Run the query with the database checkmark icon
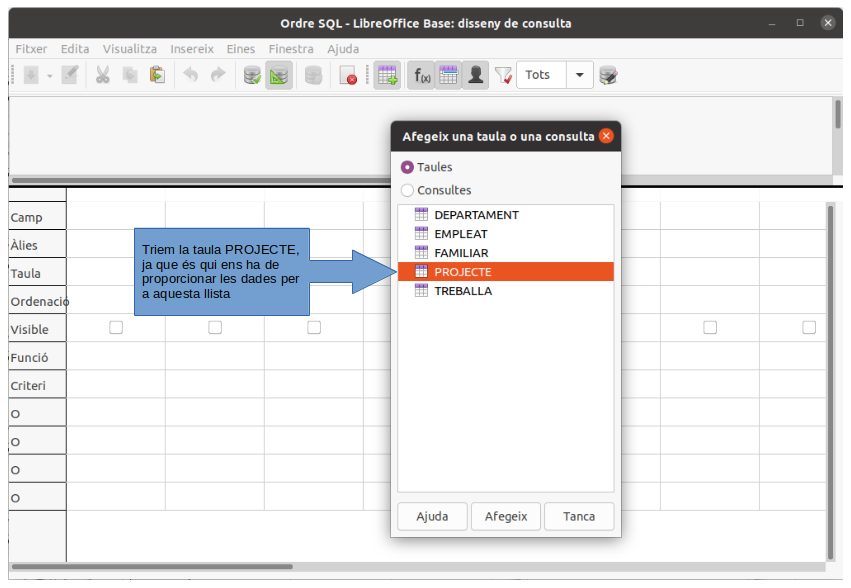Screen dimensions: 851x588 (252, 75)
